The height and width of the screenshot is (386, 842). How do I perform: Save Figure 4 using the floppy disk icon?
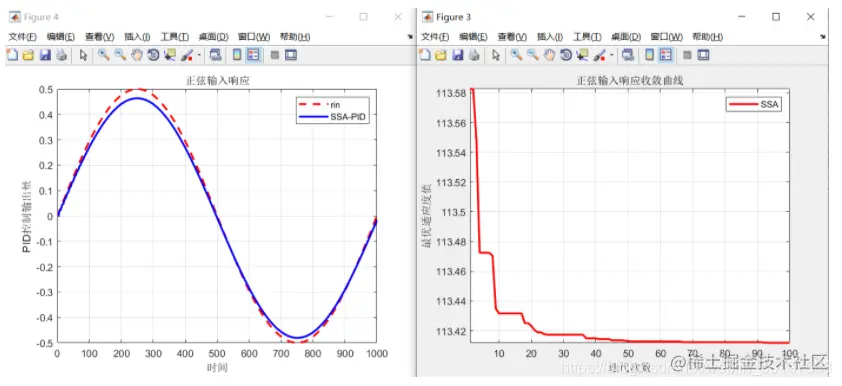[x=45, y=55]
